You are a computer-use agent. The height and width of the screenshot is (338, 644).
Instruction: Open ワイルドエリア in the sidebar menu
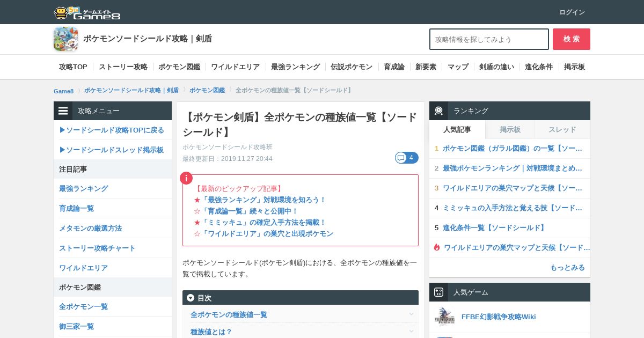pos(83,268)
